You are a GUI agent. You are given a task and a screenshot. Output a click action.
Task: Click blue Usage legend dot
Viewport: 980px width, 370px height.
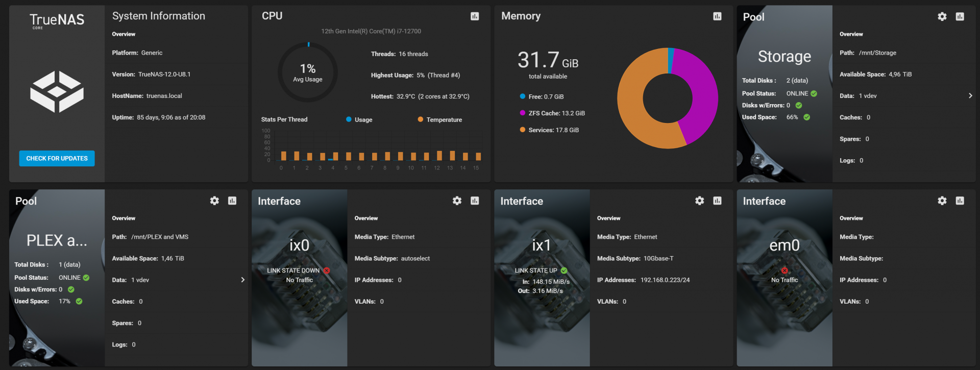(x=349, y=119)
